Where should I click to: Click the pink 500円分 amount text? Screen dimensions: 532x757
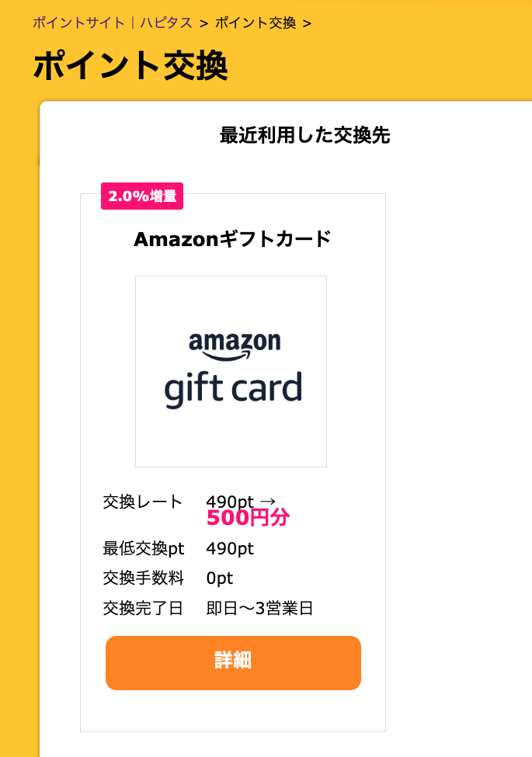[x=242, y=517]
